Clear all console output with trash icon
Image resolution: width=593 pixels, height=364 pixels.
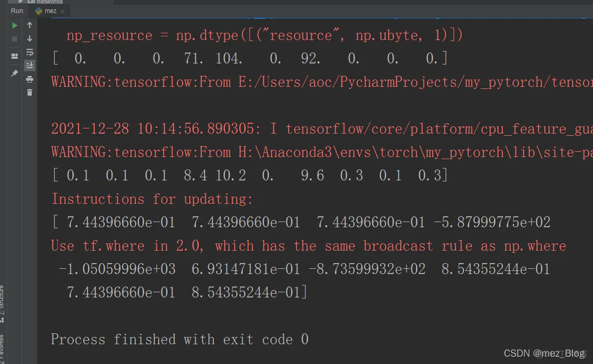tap(30, 93)
